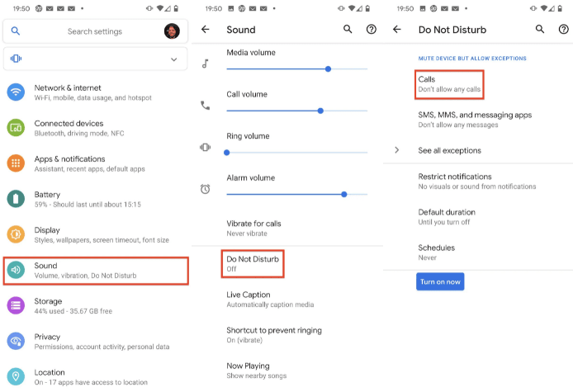This screenshot has width=573, height=392.
Task: Tap the Privacy eye icon
Action: [16, 341]
